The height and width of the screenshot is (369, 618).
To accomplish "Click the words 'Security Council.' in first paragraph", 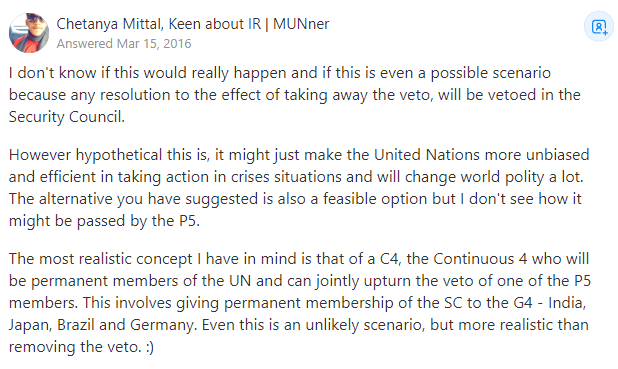I will [67, 117].
